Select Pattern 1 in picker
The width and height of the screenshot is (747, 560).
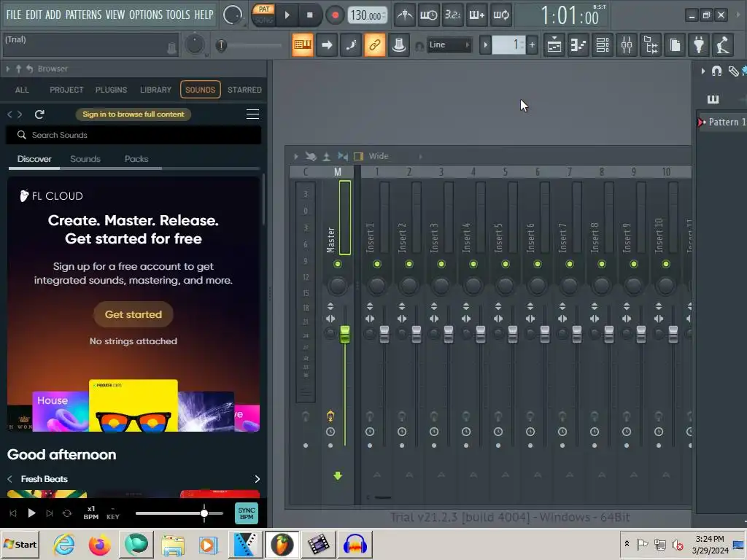722,122
